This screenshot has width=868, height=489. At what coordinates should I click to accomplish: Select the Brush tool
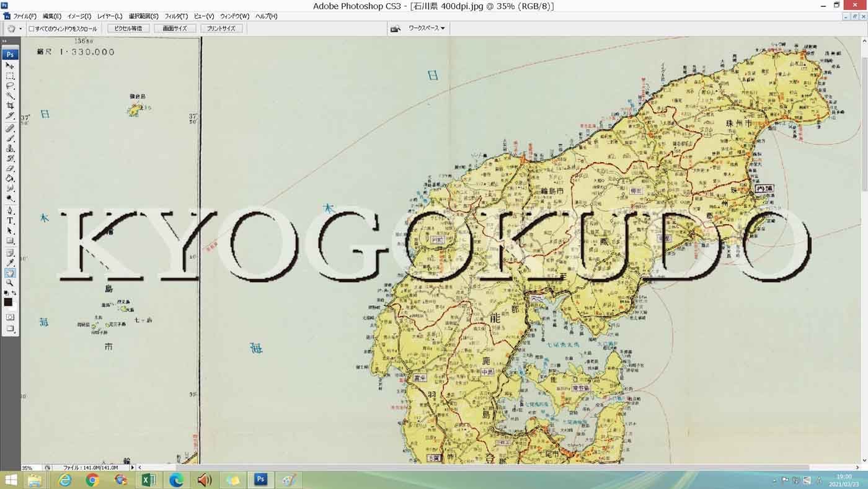[x=10, y=138]
